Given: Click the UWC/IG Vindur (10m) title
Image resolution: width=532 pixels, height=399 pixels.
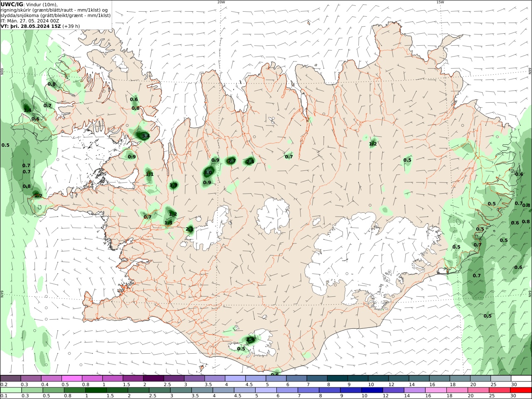Looking at the screenshot, I should (x=29, y=4).
